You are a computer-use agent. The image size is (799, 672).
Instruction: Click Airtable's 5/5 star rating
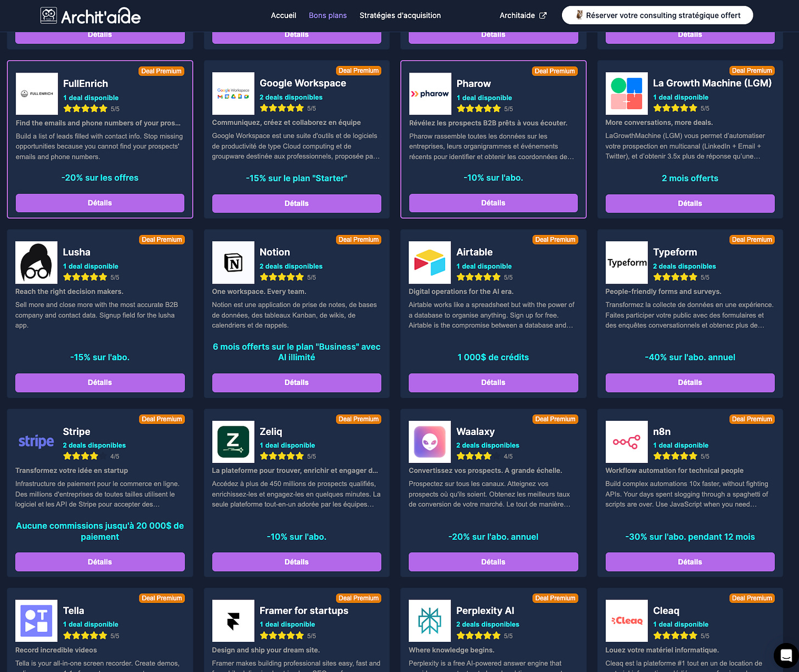point(485,277)
